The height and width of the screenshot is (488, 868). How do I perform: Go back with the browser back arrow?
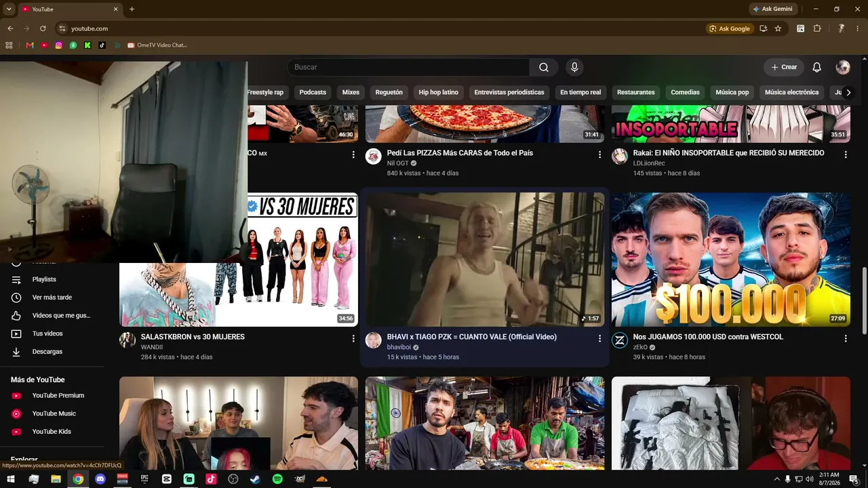click(10, 28)
